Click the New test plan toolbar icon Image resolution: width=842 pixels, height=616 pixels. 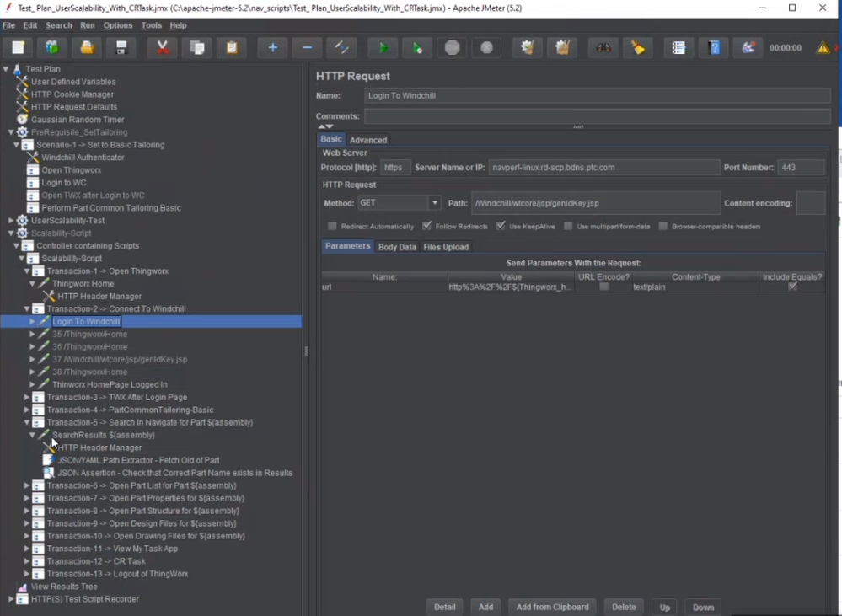(x=18, y=48)
